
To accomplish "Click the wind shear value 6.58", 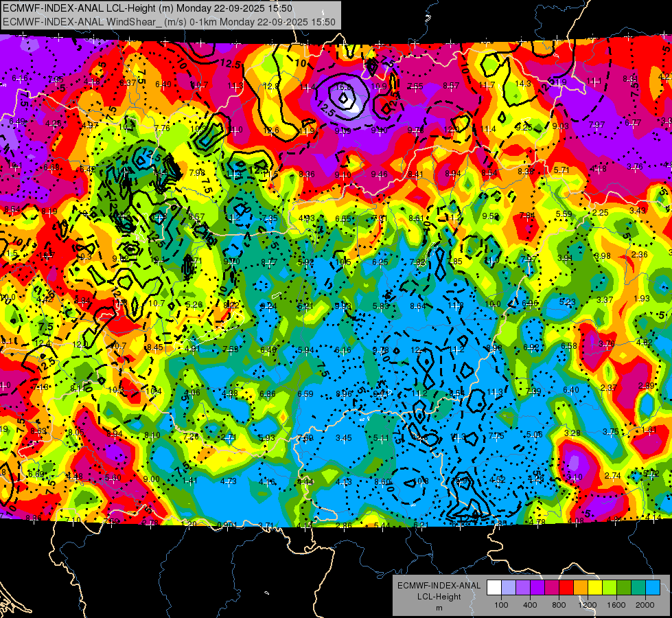I will [x=569, y=346].
